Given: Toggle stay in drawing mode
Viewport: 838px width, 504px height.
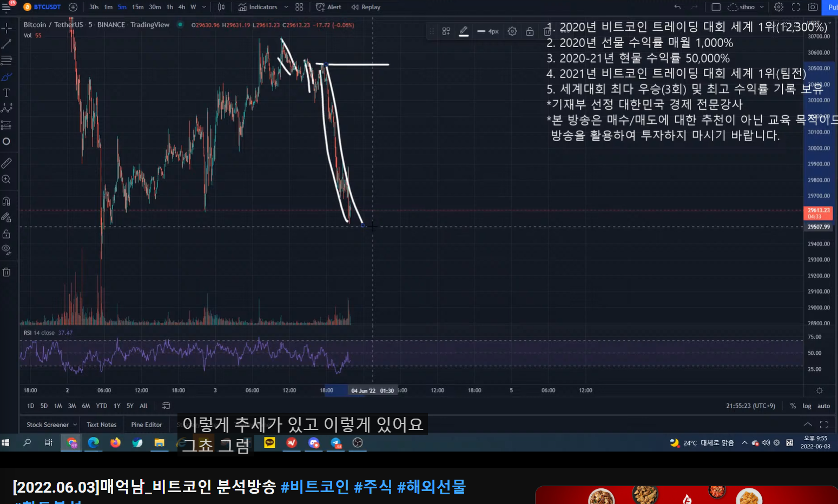Looking at the screenshot, I should tap(6, 217).
